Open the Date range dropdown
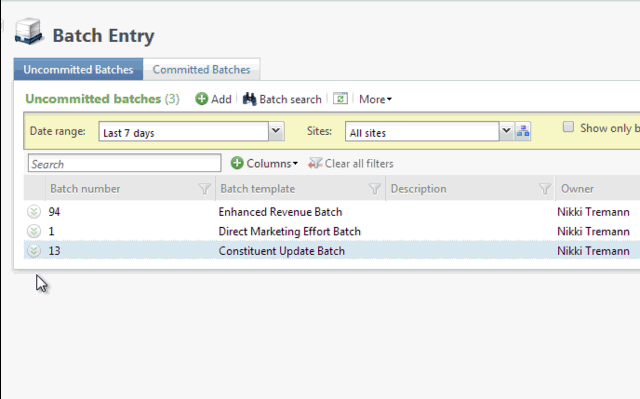The image size is (640, 399). [x=276, y=131]
